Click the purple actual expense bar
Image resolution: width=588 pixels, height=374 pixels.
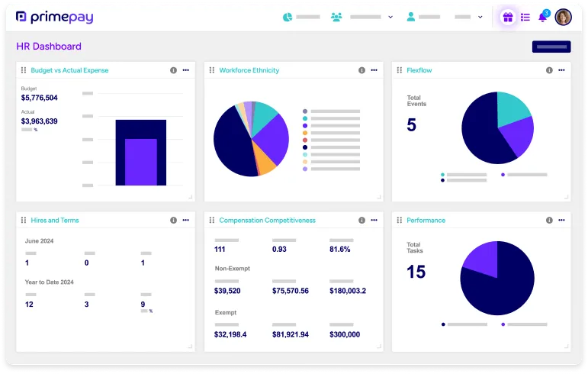(x=140, y=162)
